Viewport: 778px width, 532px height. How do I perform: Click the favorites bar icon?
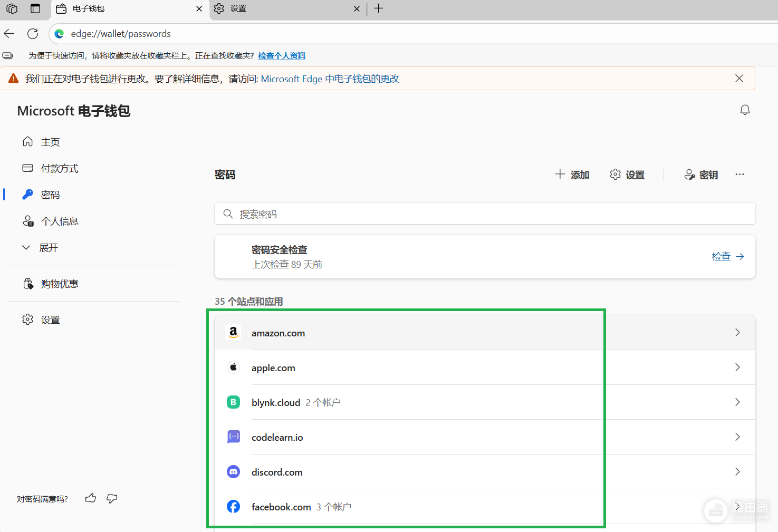(x=7, y=55)
